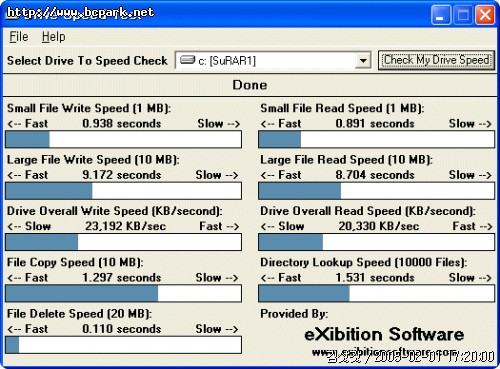The width and height of the screenshot is (500, 369).
Task: Click the drive icon in the combo box
Action: click(187, 60)
